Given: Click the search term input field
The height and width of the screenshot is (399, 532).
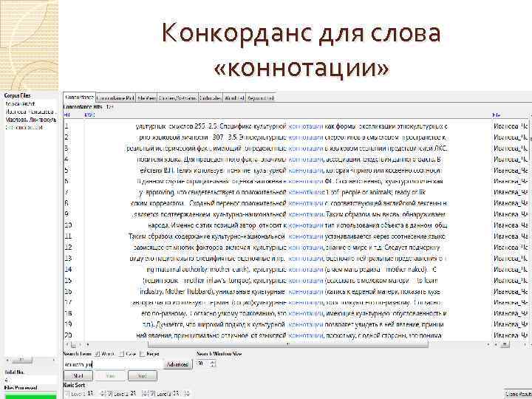Looking at the screenshot, I should (113, 365).
